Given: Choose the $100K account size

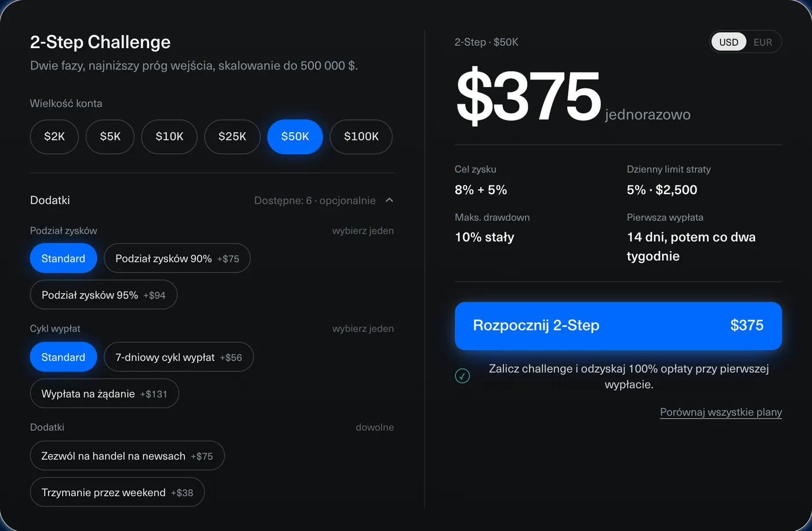Looking at the screenshot, I should pyautogui.click(x=361, y=137).
